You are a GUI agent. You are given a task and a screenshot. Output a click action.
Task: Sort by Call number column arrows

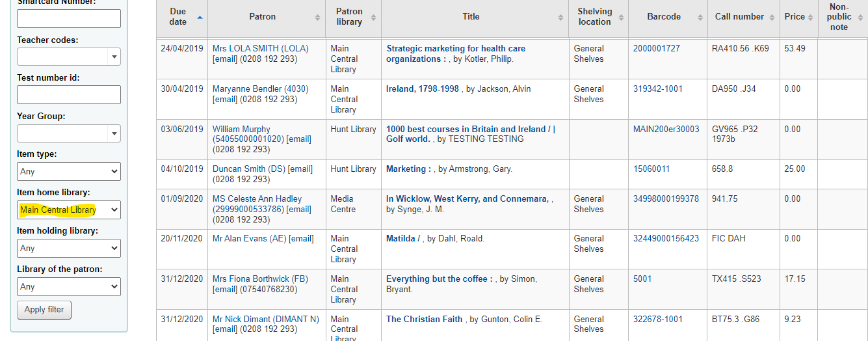tap(773, 17)
